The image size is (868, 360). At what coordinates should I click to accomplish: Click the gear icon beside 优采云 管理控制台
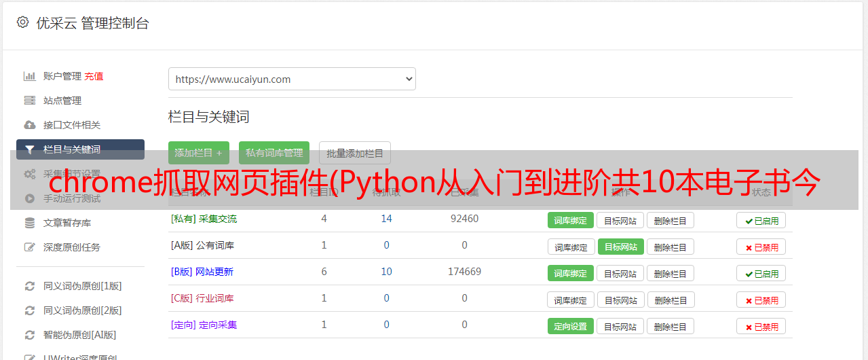23,22
